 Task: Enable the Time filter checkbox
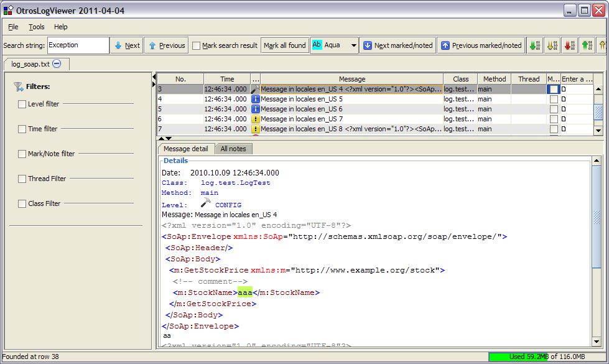22,129
